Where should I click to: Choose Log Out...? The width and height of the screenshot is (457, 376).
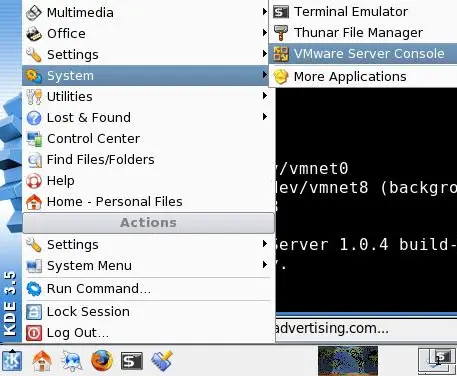click(x=148, y=333)
